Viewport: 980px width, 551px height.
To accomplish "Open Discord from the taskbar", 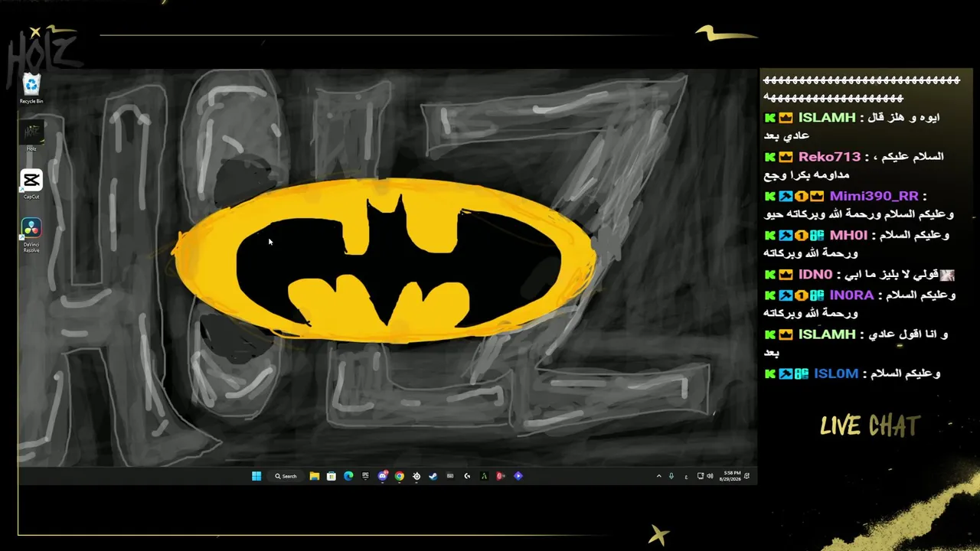I will click(383, 476).
